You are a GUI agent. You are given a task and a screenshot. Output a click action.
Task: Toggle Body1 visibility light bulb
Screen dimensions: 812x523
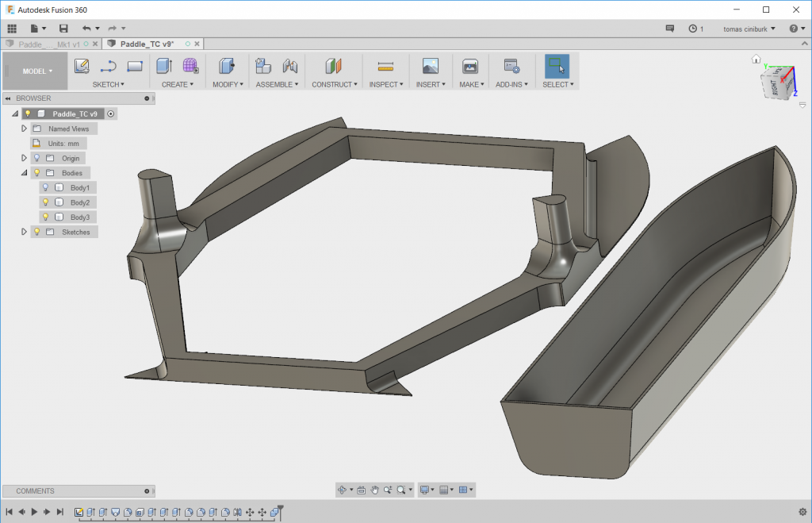coord(45,187)
